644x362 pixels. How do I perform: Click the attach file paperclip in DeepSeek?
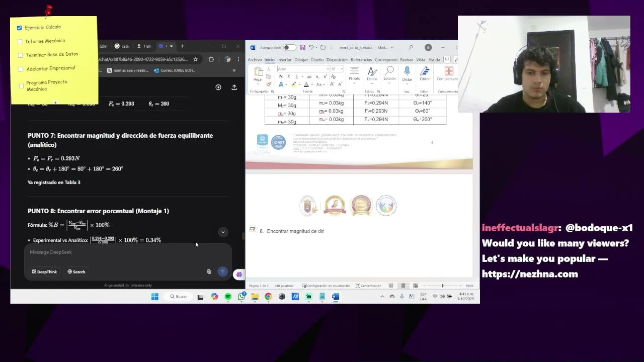pyautogui.click(x=209, y=271)
